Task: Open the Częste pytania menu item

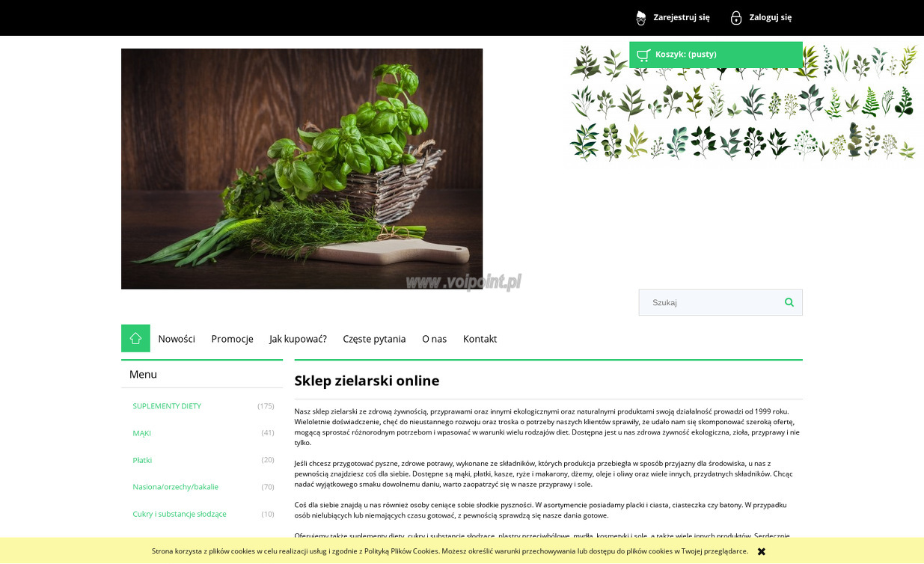Action: click(x=374, y=339)
